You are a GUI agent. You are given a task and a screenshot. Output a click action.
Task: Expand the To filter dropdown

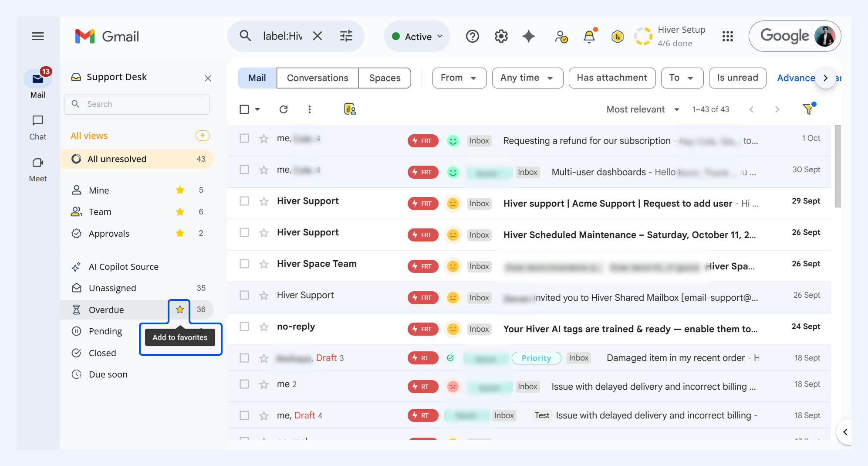coord(682,78)
